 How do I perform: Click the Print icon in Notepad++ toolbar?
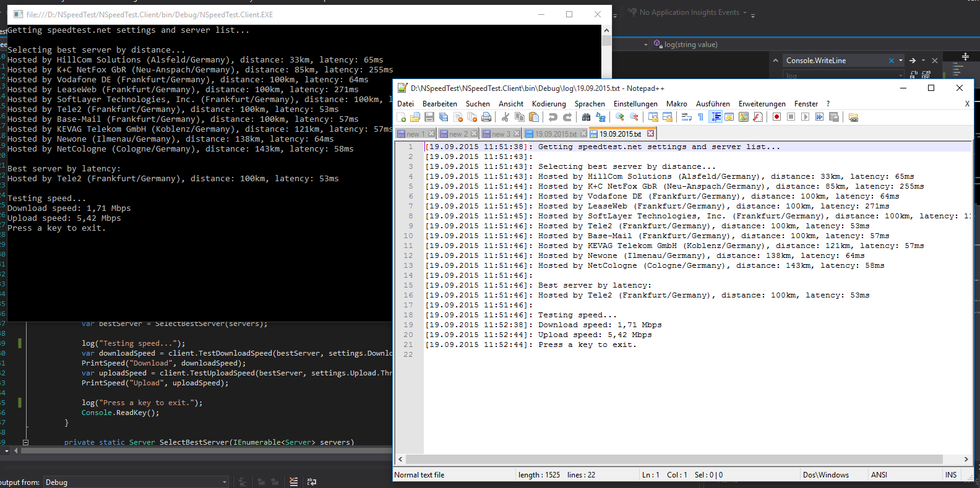click(486, 117)
